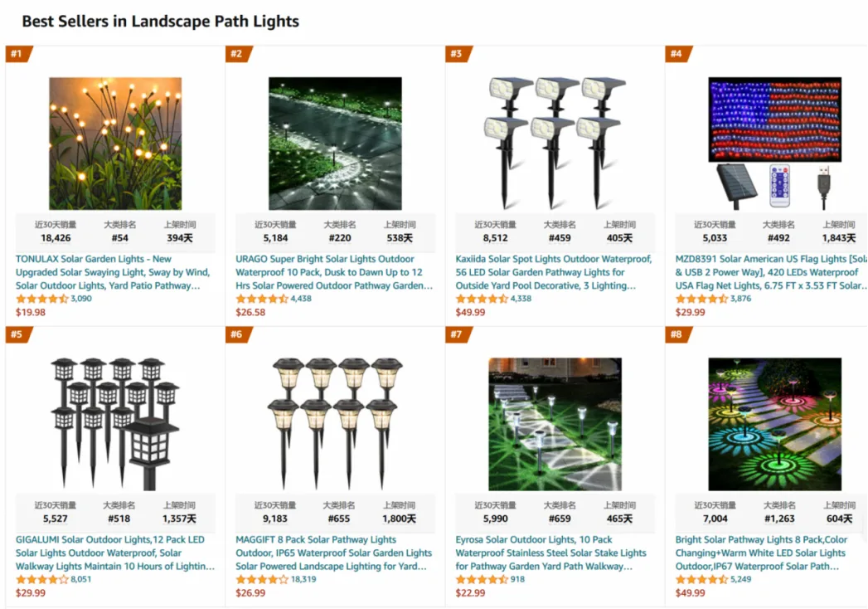868x609 pixels.
Task: Open the TONULAX Solar Garden Lights title link
Action: tap(113, 272)
